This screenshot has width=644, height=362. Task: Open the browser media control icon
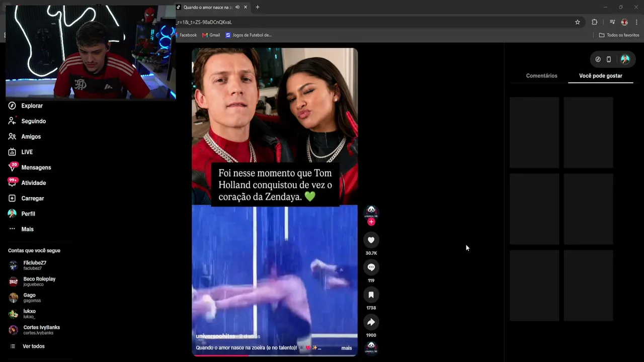point(612,22)
